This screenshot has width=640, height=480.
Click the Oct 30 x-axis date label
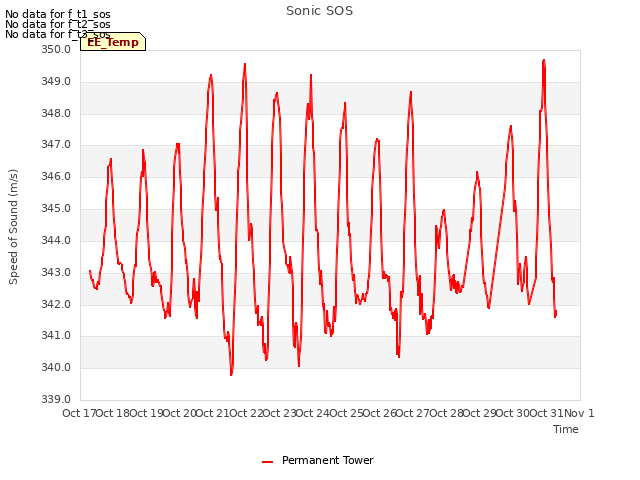click(x=513, y=413)
